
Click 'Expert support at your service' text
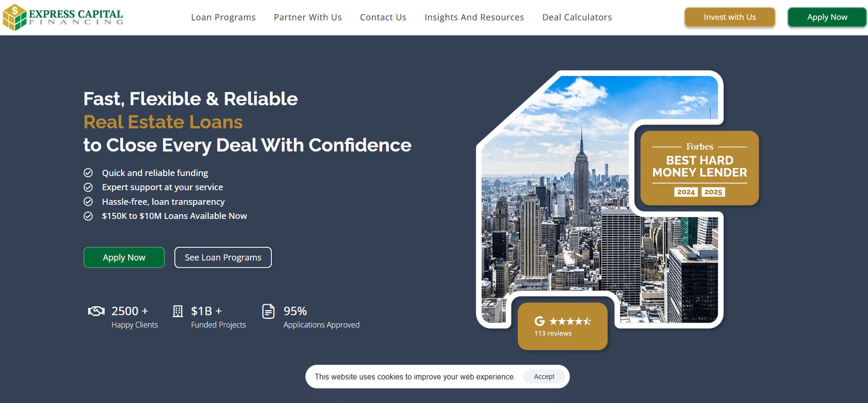click(x=162, y=187)
